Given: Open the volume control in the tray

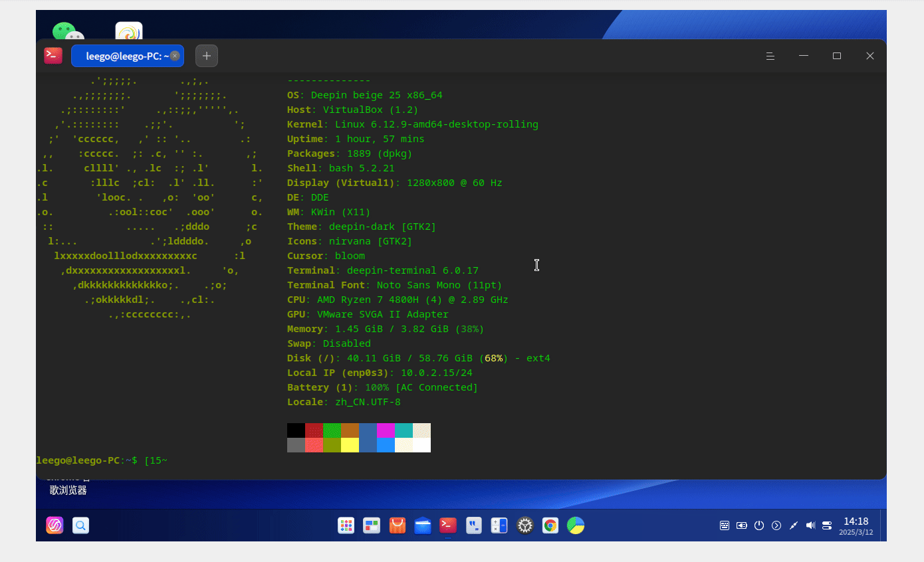Looking at the screenshot, I should pyautogui.click(x=810, y=525).
